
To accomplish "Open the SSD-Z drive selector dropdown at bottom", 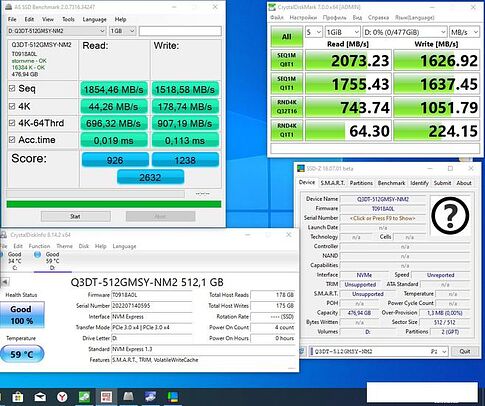I will coord(379,351).
